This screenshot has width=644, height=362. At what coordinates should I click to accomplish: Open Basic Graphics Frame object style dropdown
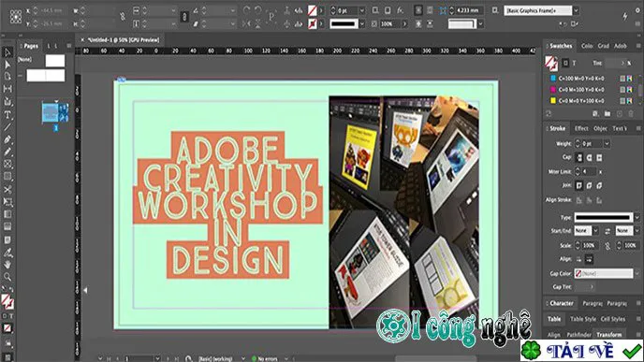click(576, 10)
